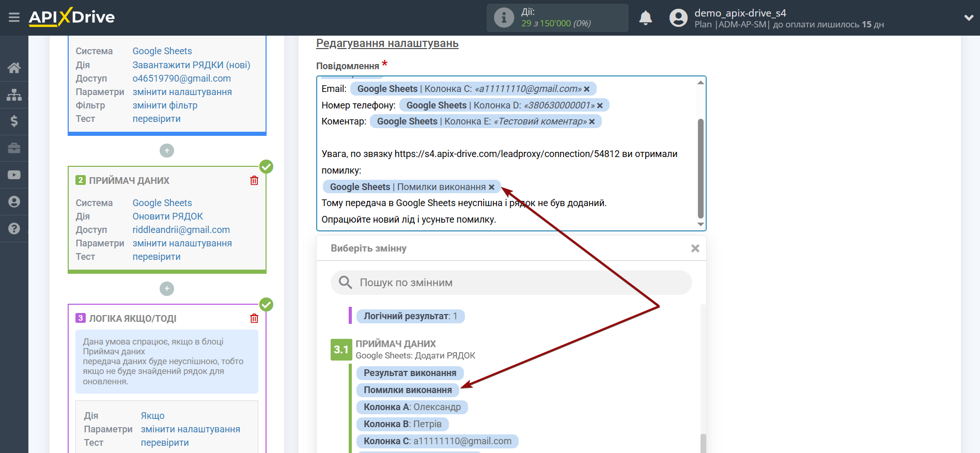Add a step after ПРИЙМАЧ ДАНИХ block
This screenshot has height=453, width=980.
[167, 289]
